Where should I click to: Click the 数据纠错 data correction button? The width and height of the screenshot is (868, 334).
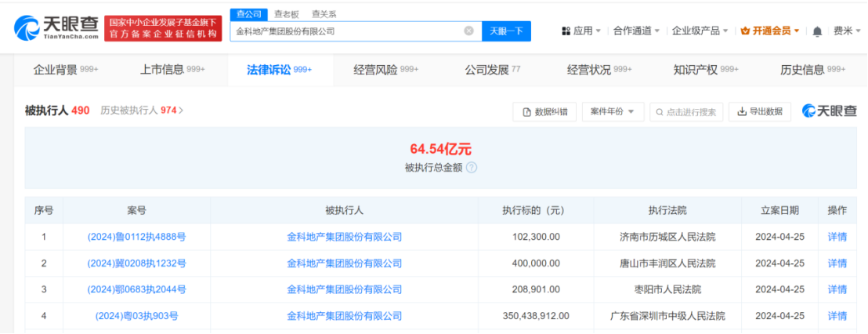click(545, 112)
